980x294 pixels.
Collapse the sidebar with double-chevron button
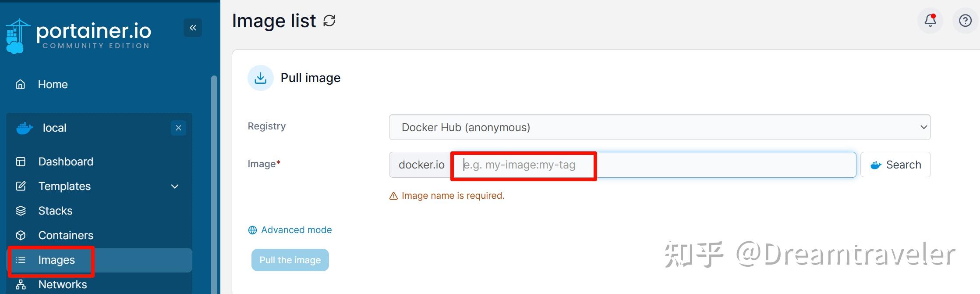[x=193, y=28]
